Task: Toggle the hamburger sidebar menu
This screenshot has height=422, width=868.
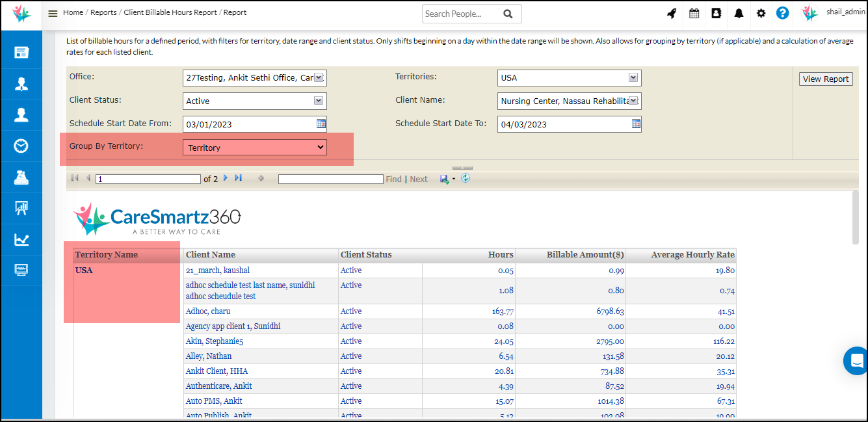Action: 53,13
